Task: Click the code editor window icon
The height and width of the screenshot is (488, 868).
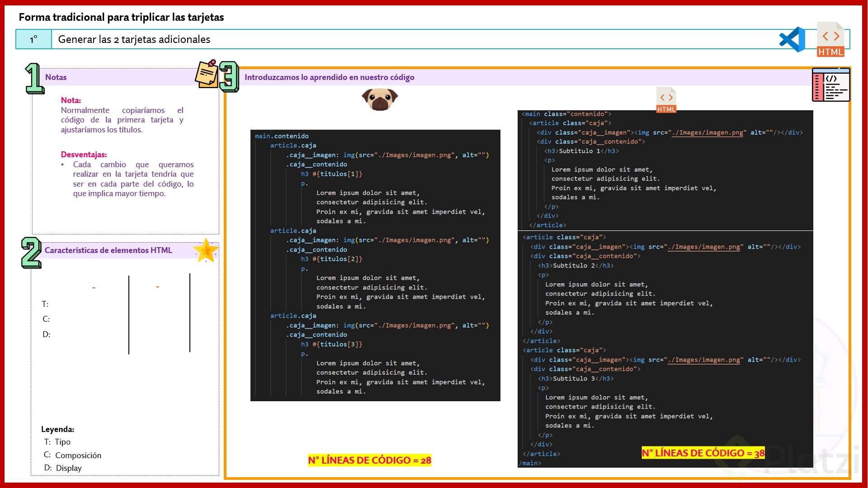Action: [831, 84]
